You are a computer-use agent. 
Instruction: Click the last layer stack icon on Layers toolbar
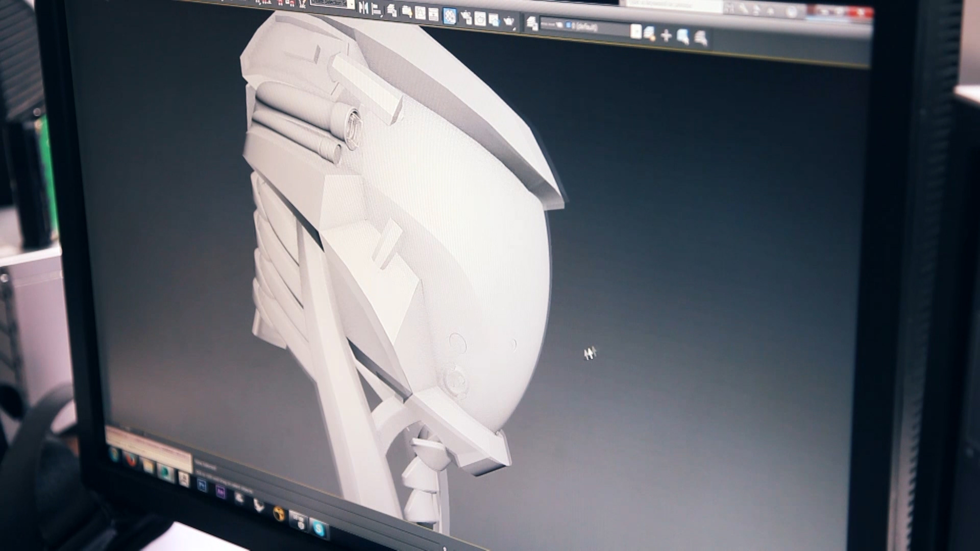pos(701,38)
